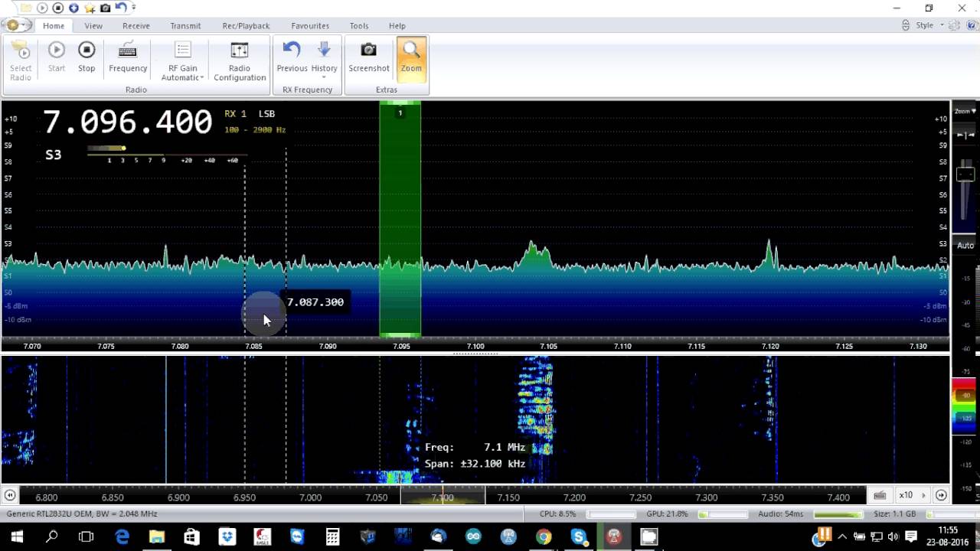Click the ribbon help icon top-right
980x551 pixels.
coord(971,25)
